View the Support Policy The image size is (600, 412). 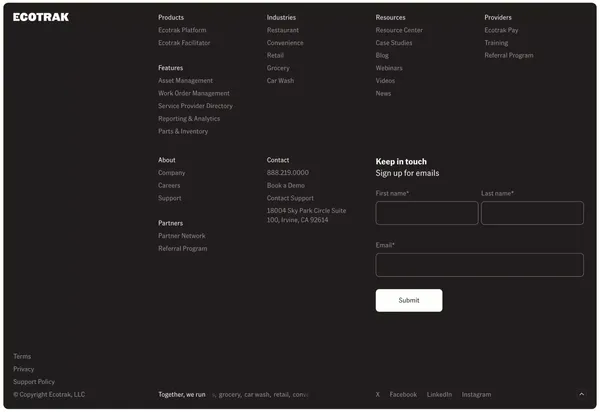pyautogui.click(x=34, y=381)
